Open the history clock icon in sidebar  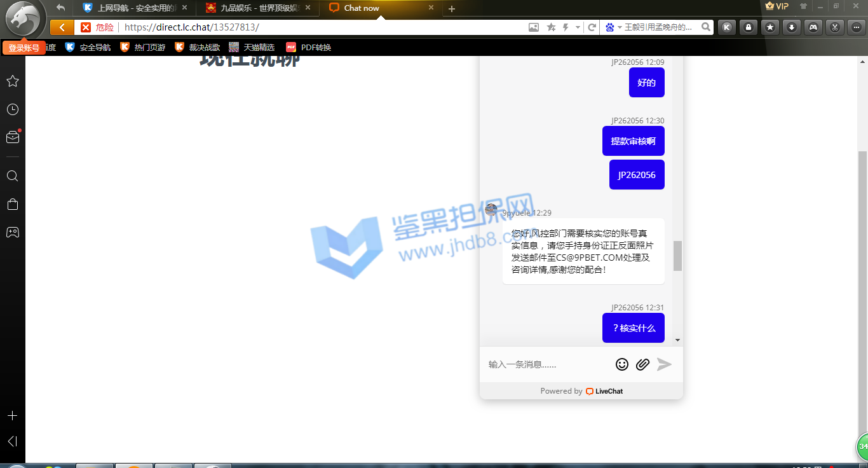point(12,109)
